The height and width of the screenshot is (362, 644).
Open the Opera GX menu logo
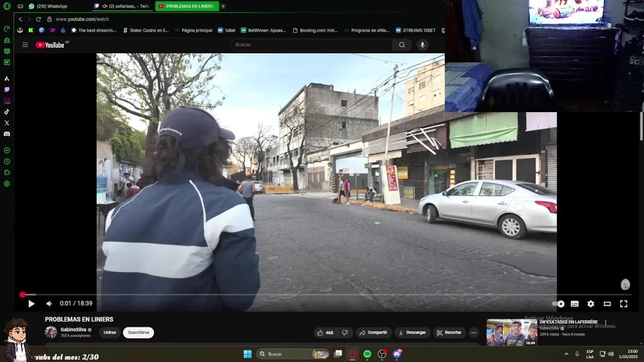(7, 6)
